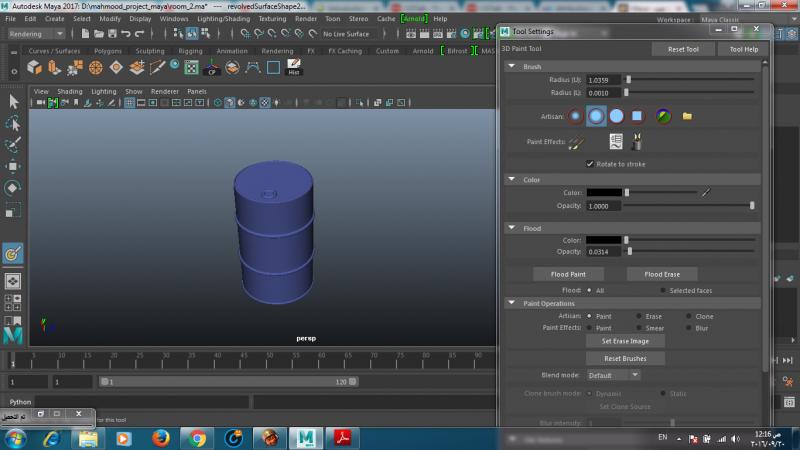The image size is (800, 450).
Task: Click the New scene icon
Action: coord(85,34)
